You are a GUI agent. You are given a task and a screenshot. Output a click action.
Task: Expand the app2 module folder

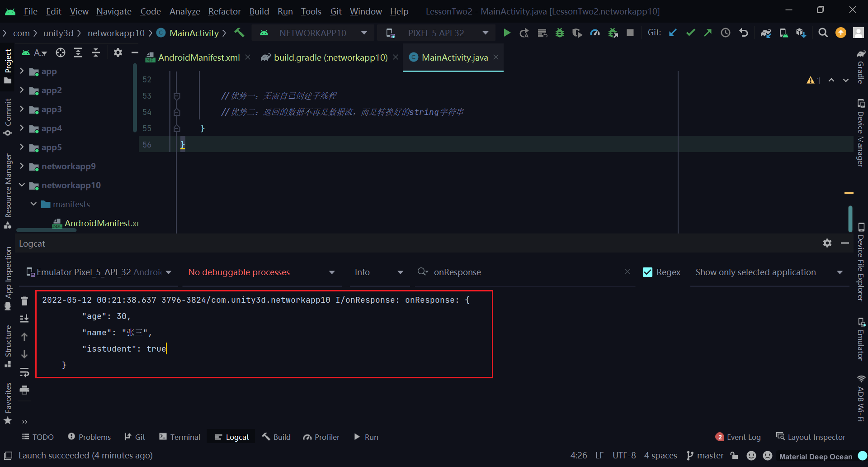click(x=22, y=90)
